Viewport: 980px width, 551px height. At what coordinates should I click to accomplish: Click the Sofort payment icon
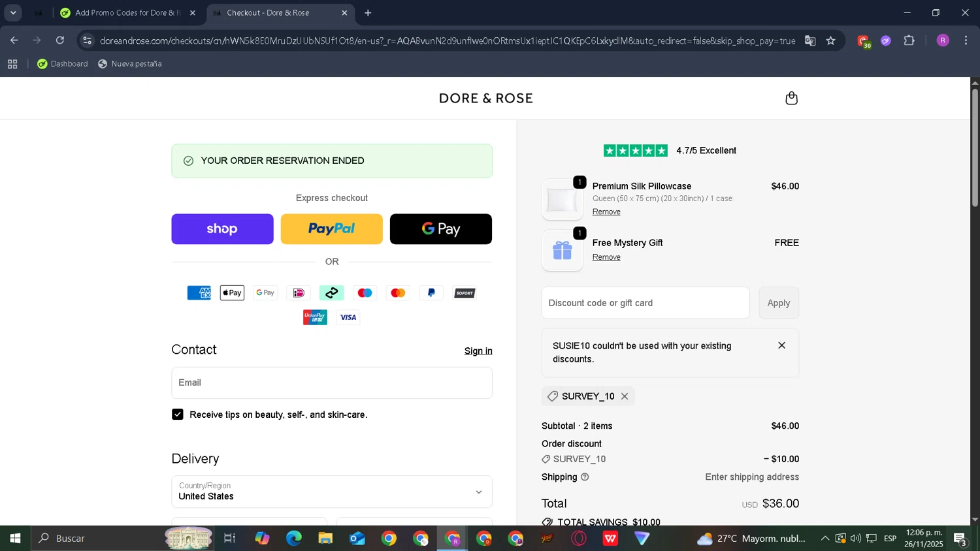coord(465,293)
